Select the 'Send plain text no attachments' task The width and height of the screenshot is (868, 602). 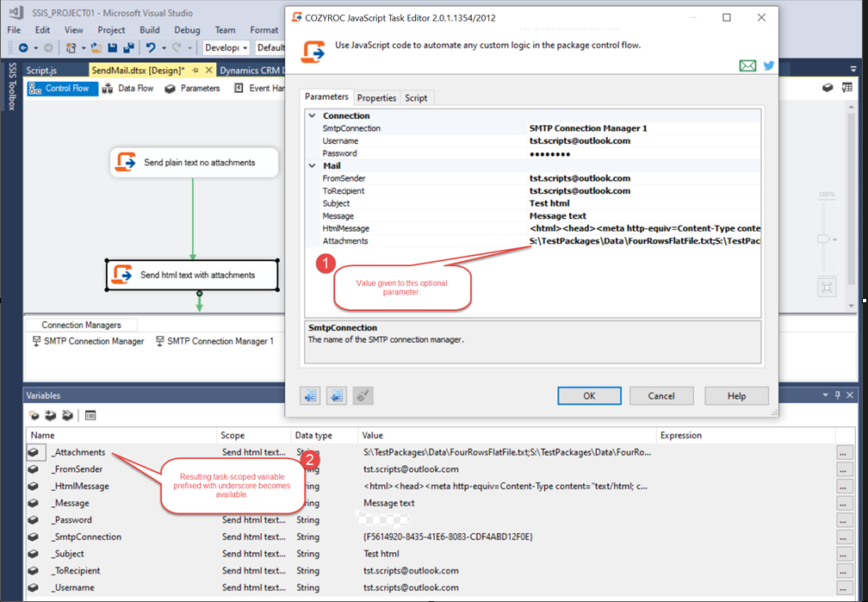(x=194, y=163)
